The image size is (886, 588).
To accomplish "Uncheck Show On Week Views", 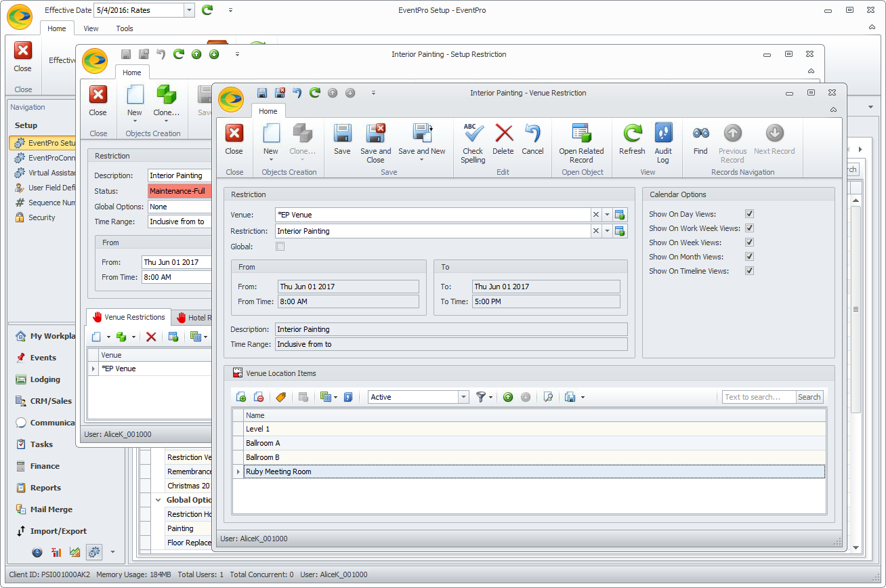I will pos(749,243).
